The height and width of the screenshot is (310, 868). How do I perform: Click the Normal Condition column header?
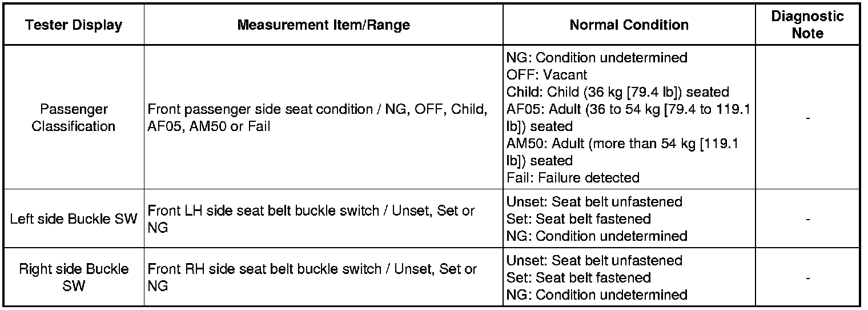coord(629,25)
